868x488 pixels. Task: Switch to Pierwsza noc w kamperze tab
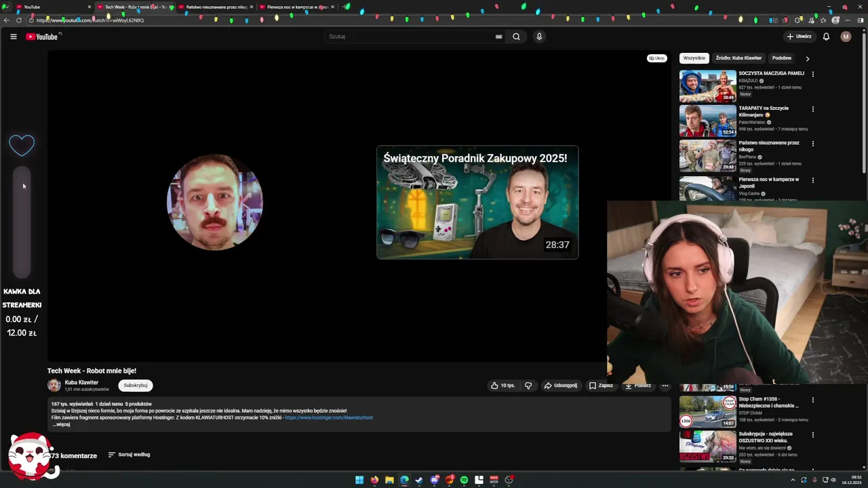coord(297,7)
